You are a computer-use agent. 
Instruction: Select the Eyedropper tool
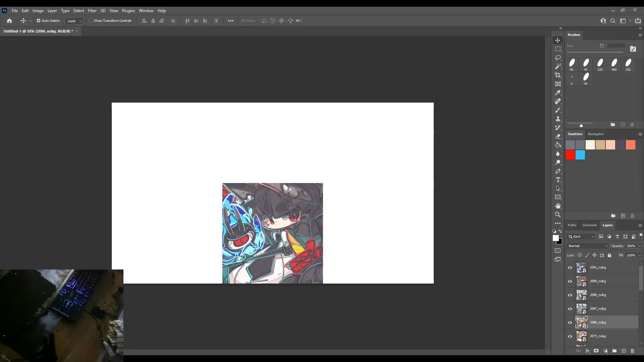(x=558, y=93)
